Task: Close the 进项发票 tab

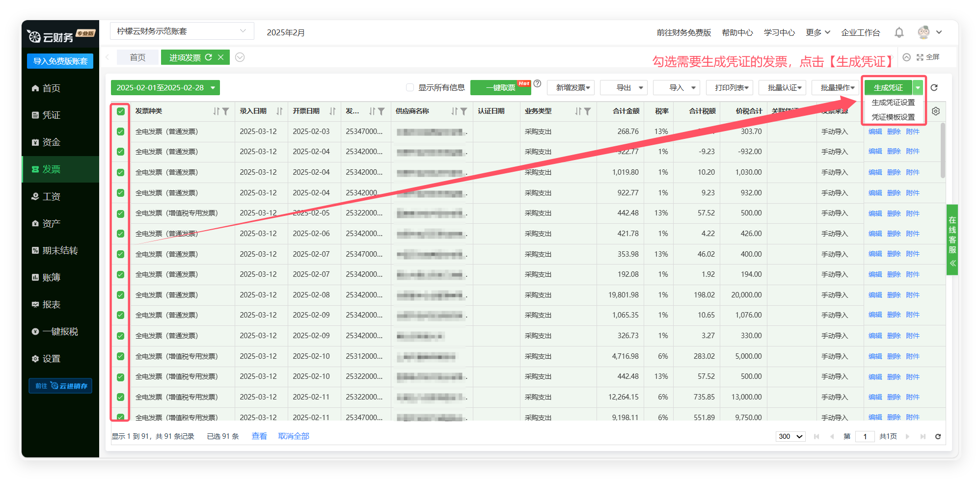Action: point(221,57)
